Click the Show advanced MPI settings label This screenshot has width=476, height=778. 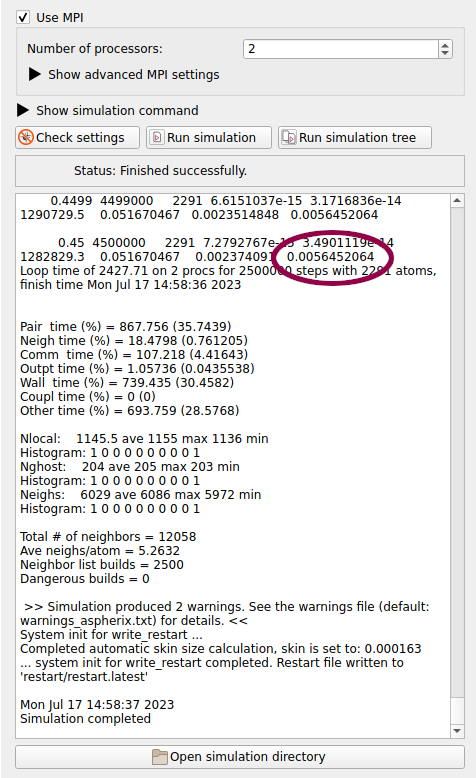point(134,74)
